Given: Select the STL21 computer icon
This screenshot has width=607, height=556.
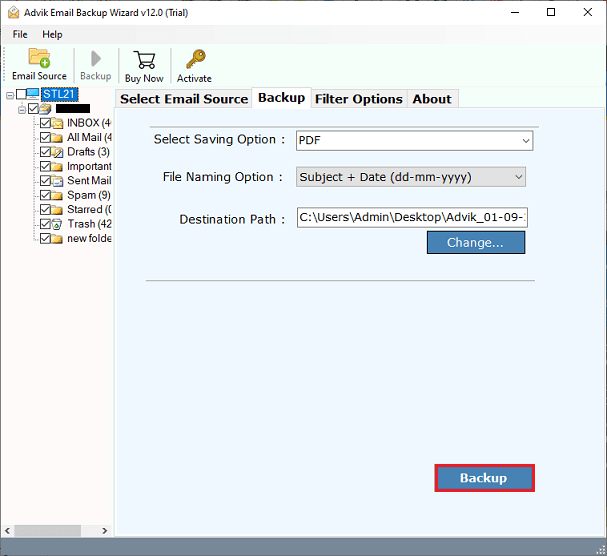Looking at the screenshot, I should pos(33,94).
